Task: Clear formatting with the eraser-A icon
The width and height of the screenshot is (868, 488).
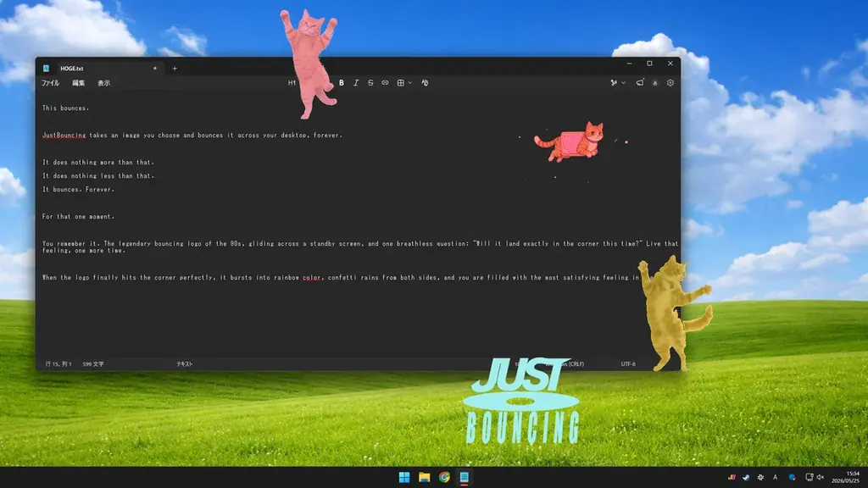Action: coord(425,83)
